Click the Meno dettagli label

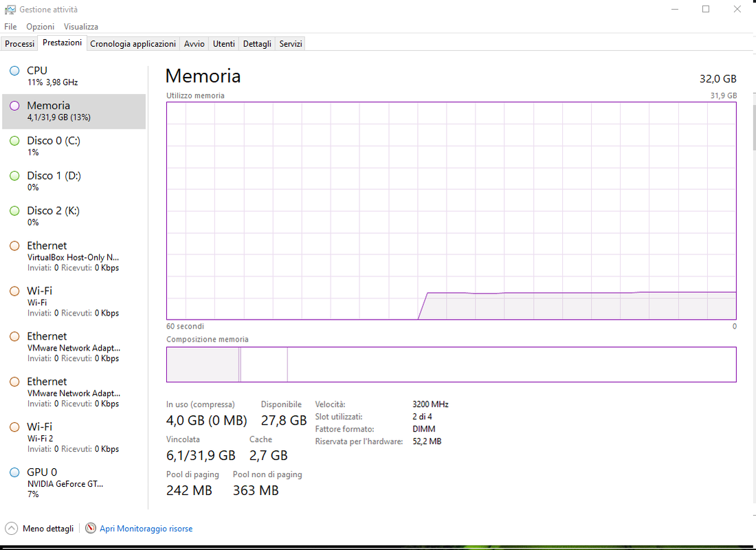coord(48,529)
